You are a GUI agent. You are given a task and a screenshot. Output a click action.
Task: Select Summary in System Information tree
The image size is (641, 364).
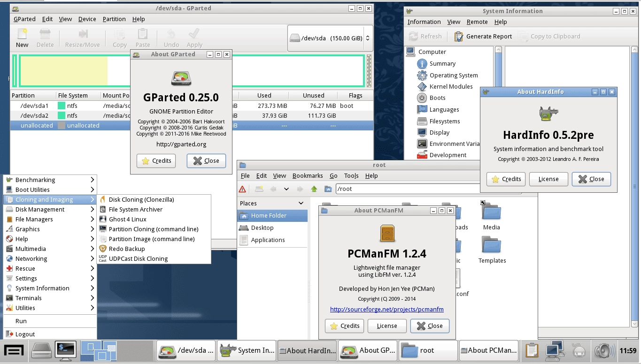[442, 63]
